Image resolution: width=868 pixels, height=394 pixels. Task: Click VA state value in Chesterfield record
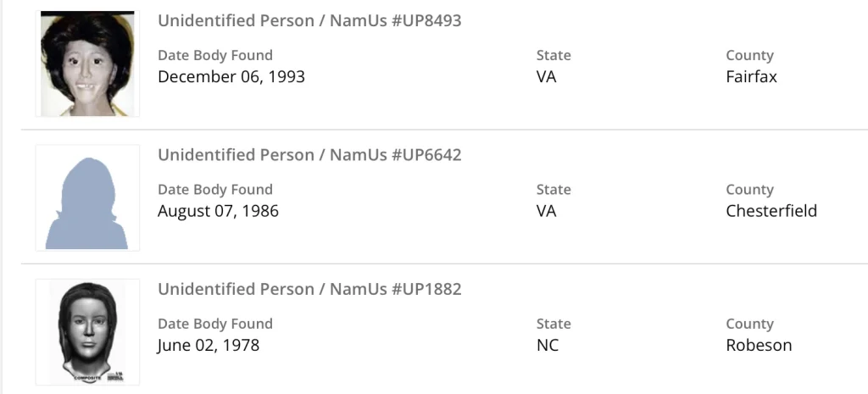click(547, 211)
